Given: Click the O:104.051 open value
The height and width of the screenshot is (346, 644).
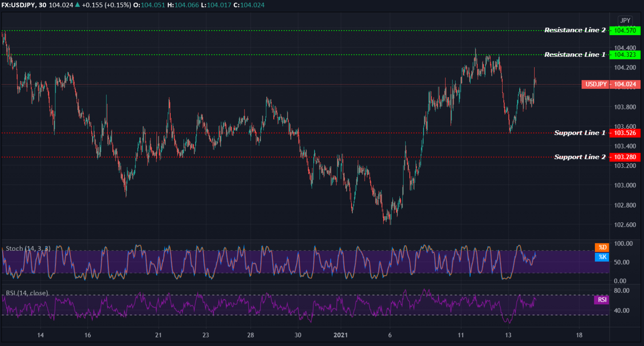Looking at the screenshot, I should (149, 5).
